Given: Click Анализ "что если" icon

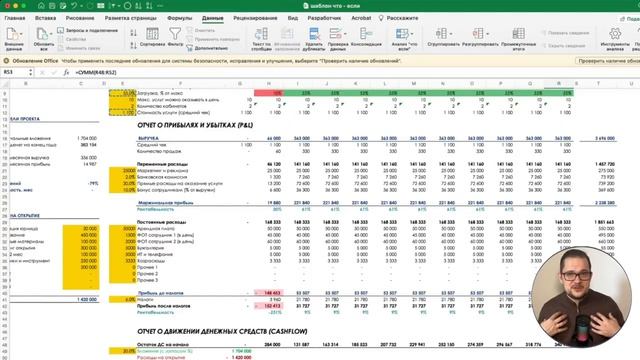Looking at the screenshot, I should (x=402, y=34).
